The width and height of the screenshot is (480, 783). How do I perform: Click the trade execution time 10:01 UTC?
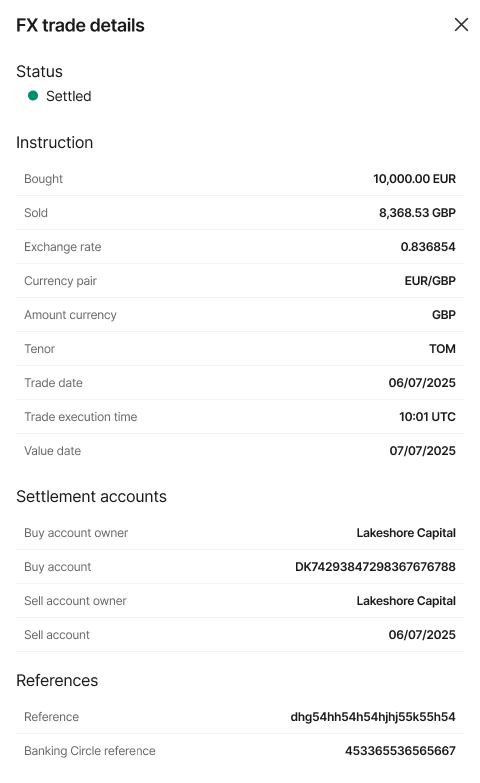427,416
